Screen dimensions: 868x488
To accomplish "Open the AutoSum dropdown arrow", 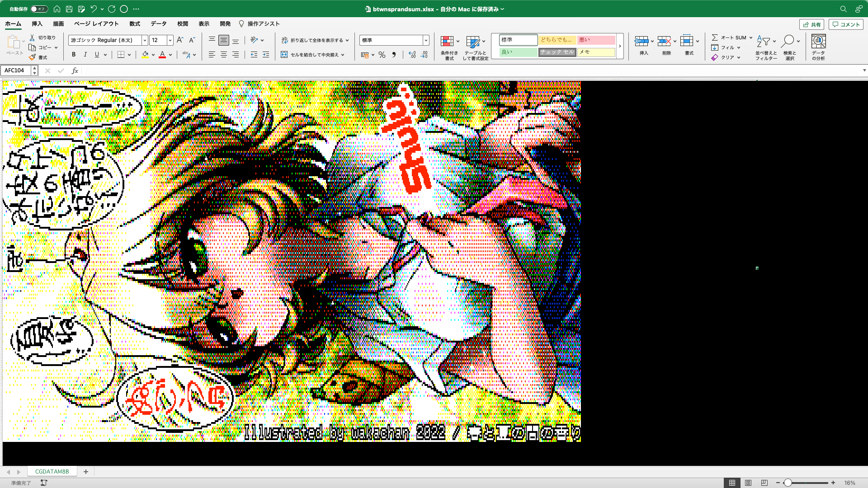I will pos(751,38).
